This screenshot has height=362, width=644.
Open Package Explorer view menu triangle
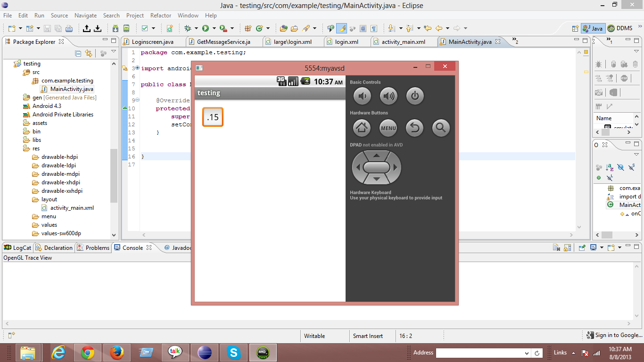114,52
